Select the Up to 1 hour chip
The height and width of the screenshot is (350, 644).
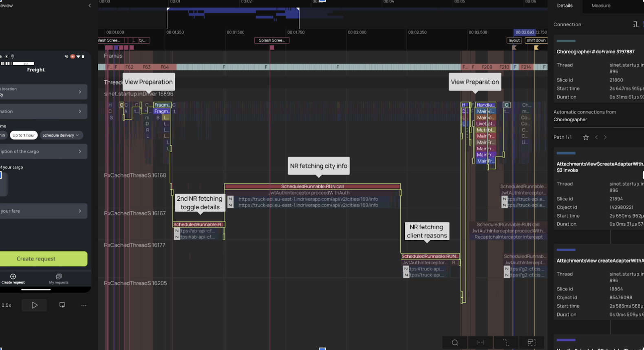[24, 135]
